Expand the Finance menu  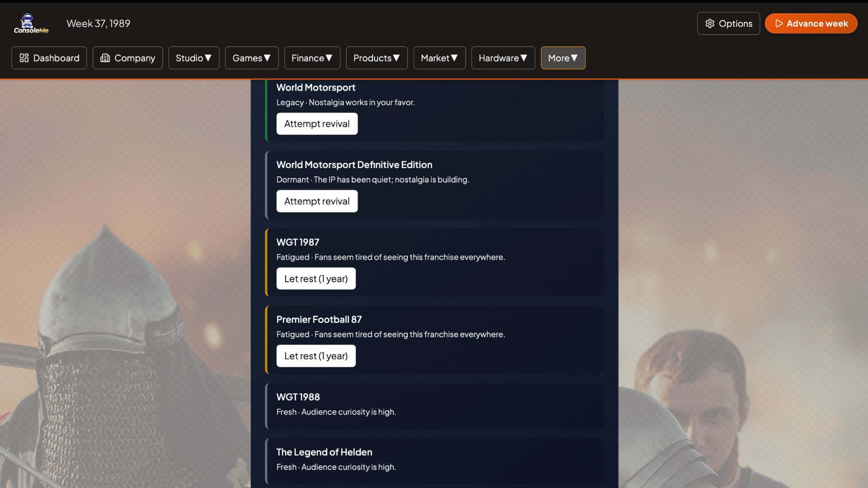point(312,58)
